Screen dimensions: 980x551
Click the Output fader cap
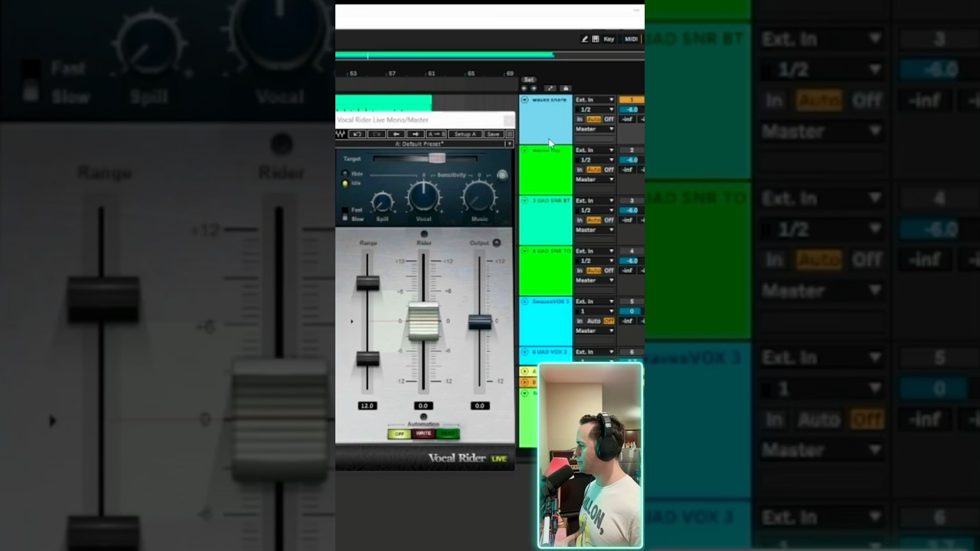(x=480, y=321)
